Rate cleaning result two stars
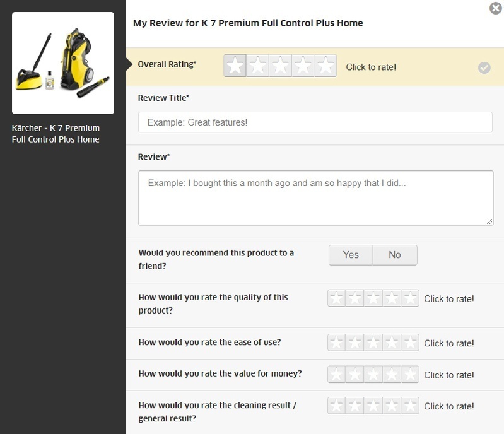 (x=355, y=406)
